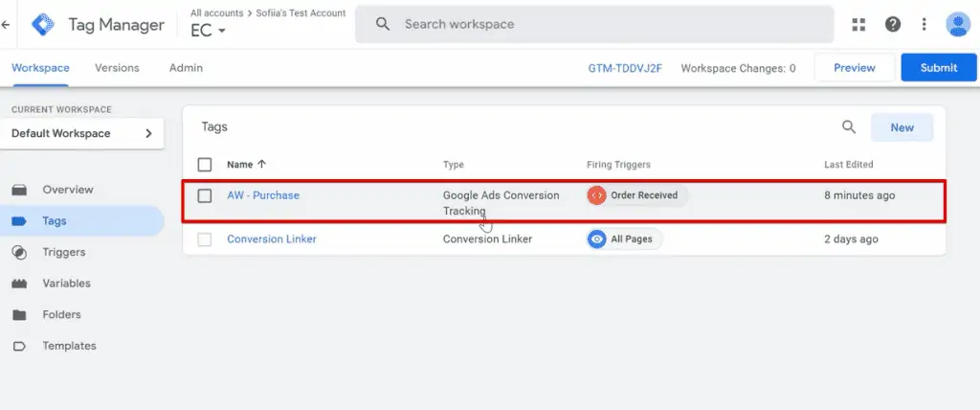Click the user account avatar

coord(957,24)
